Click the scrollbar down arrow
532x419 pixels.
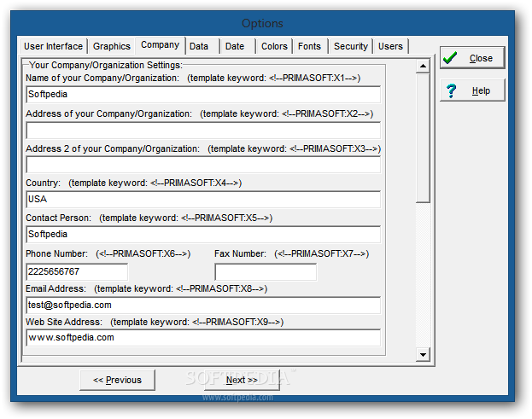(x=423, y=355)
